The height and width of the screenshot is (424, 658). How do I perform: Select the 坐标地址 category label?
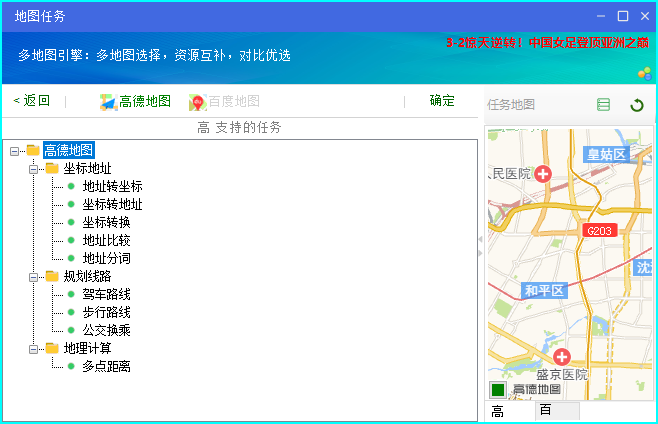tap(87, 168)
